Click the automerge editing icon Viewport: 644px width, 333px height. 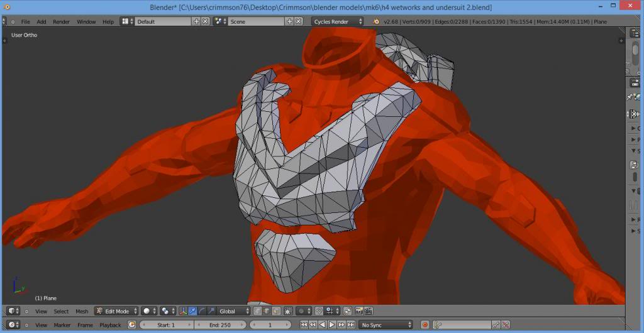click(x=347, y=311)
